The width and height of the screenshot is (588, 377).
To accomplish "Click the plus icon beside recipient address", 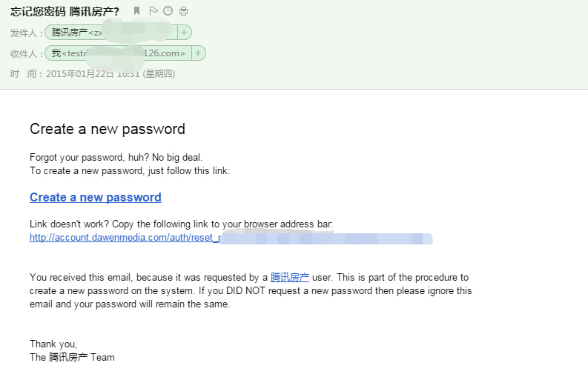I will (198, 53).
